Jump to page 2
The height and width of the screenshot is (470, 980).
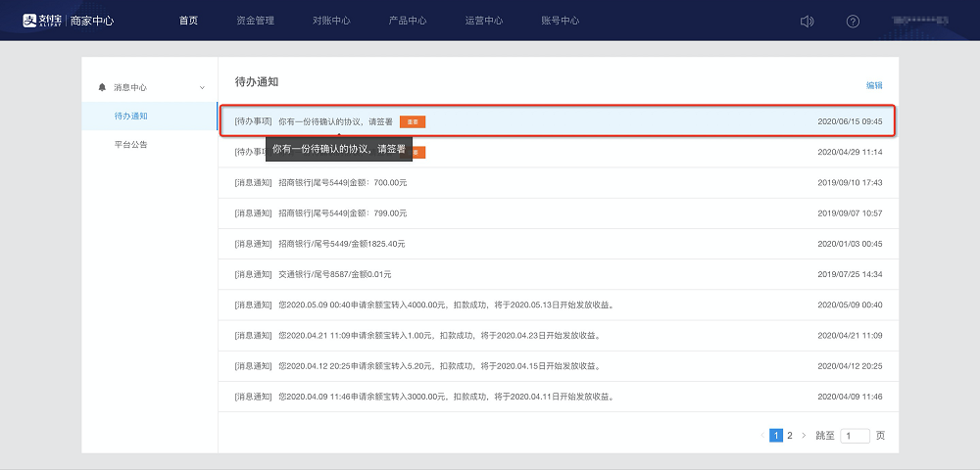tap(789, 436)
